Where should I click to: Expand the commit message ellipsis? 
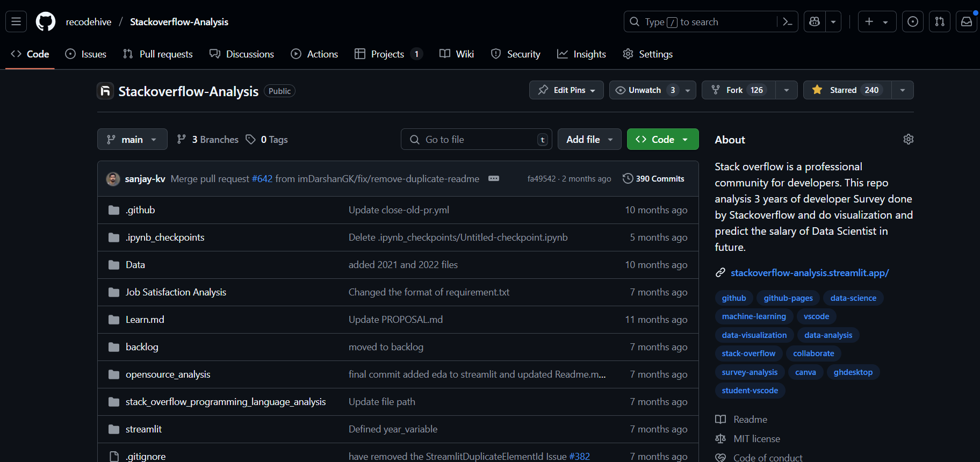[493, 178]
